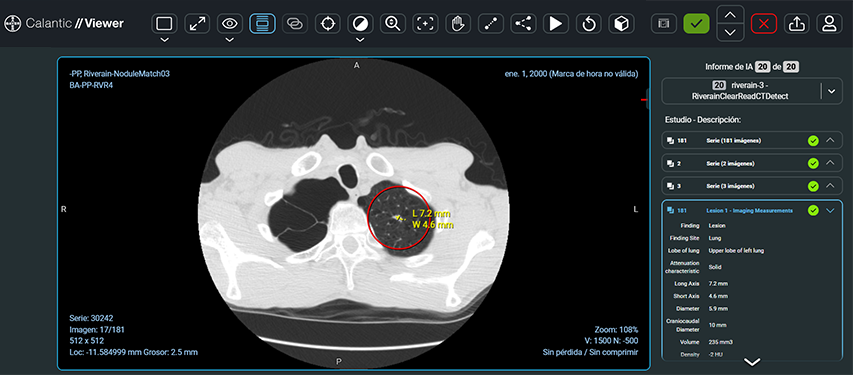Open the riverain-3 report dropdown

click(x=831, y=91)
